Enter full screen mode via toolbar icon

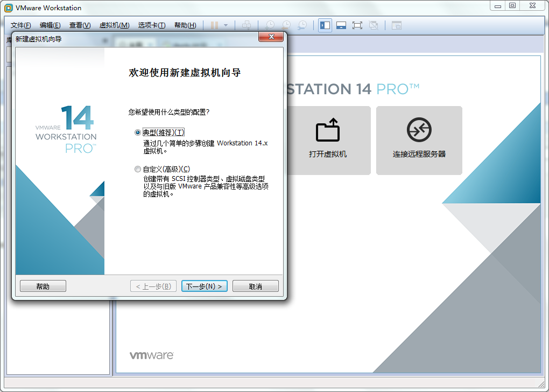[x=357, y=25]
